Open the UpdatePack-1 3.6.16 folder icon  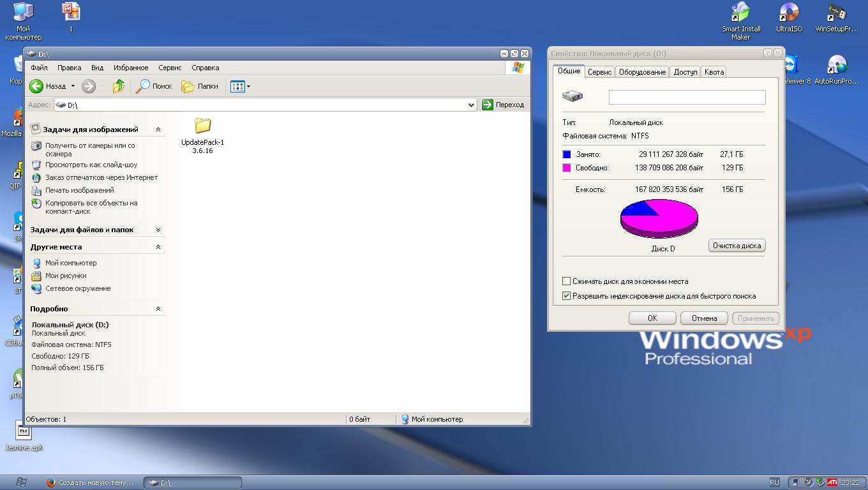[x=202, y=125]
